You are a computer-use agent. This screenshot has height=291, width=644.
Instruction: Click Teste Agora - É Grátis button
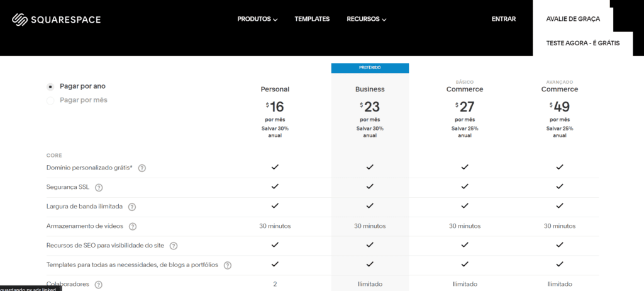(583, 43)
